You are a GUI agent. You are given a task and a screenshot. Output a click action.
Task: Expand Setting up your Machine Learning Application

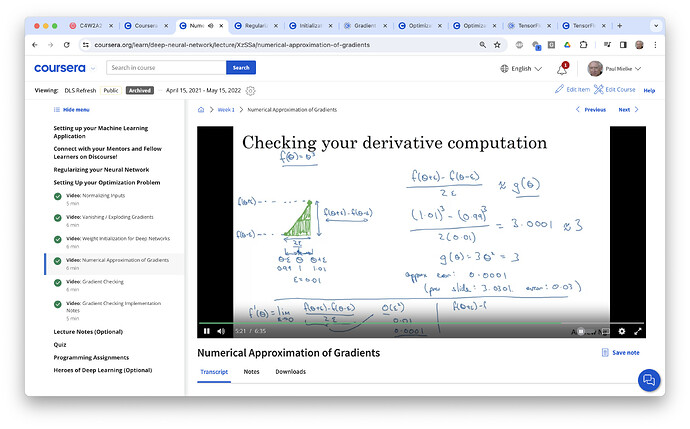[x=101, y=132]
